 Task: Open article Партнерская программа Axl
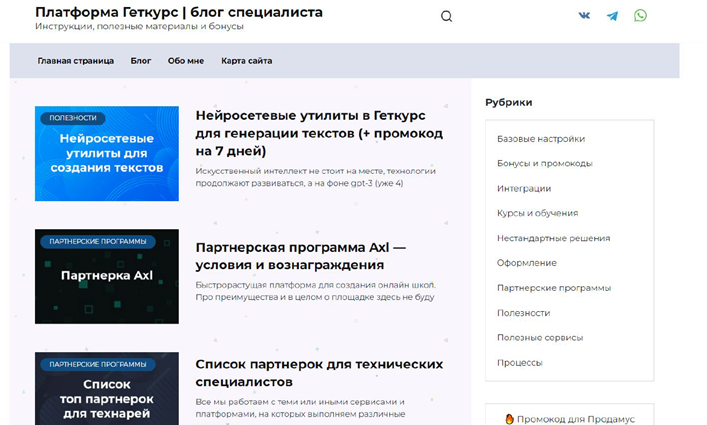301,256
